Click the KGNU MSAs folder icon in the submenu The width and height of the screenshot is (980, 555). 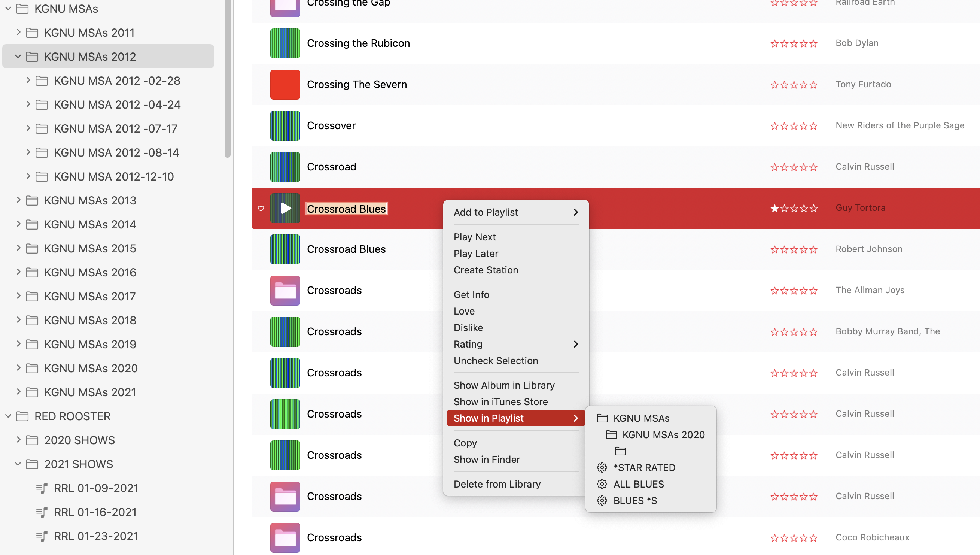pos(602,418)
